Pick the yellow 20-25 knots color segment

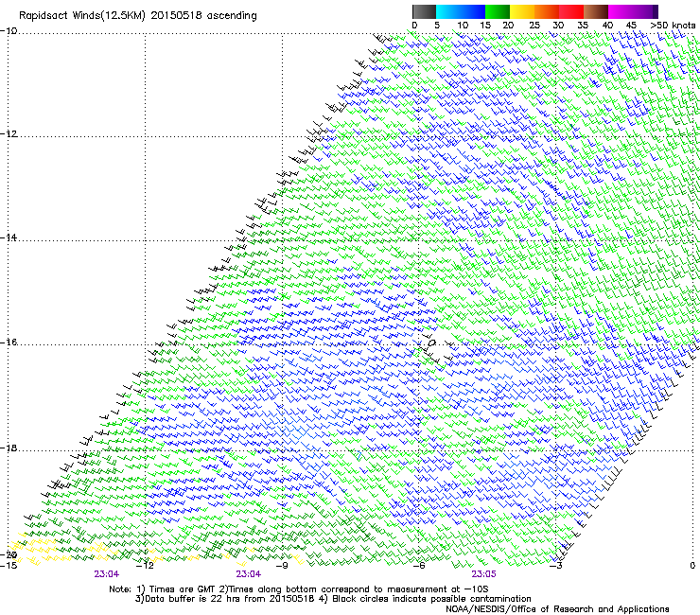tap(522, 11)
